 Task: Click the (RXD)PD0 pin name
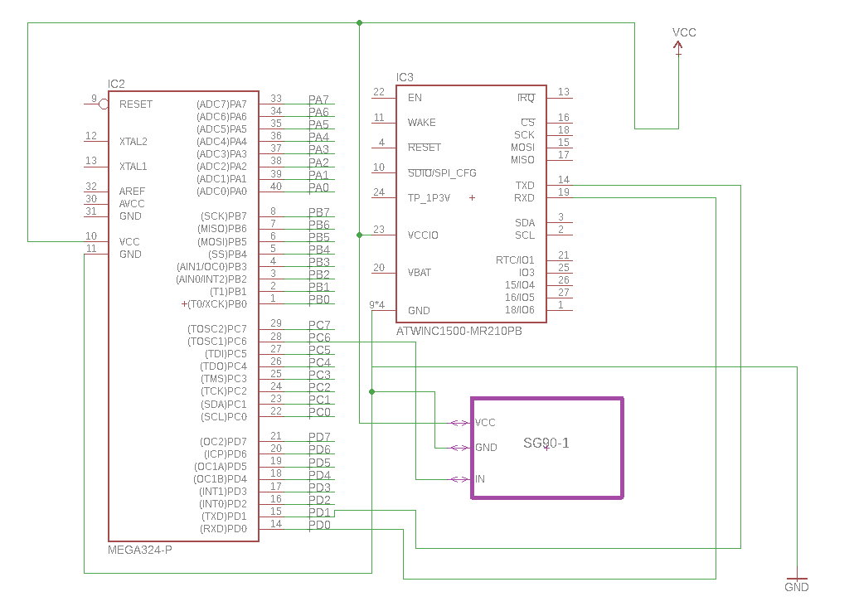[x=223, y=529]
